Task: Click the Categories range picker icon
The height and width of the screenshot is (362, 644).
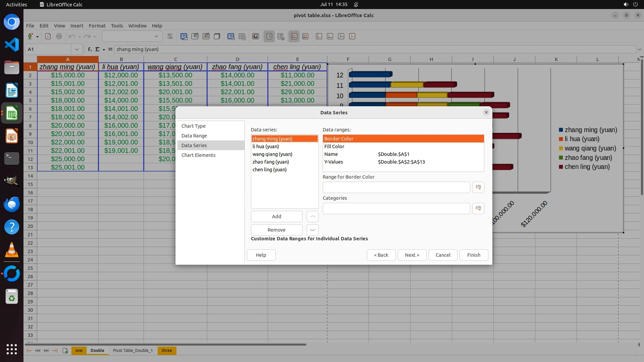Action: (x=478, y=208)
